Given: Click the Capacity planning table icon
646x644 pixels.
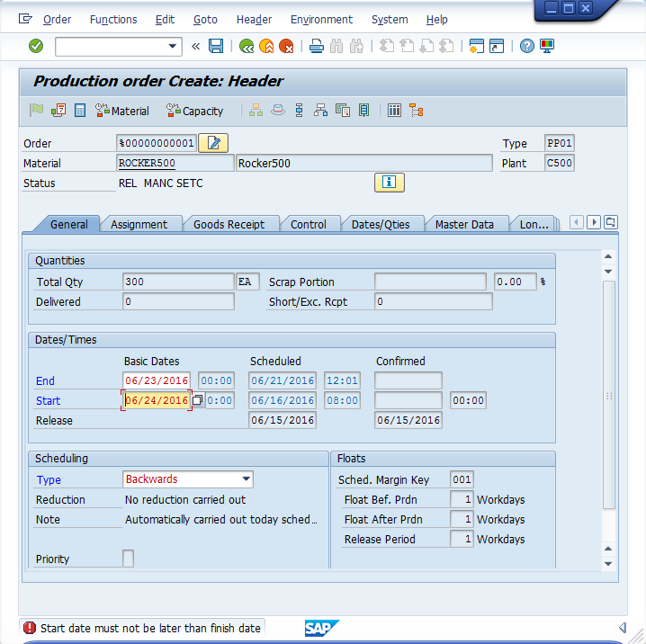Looking at the screenshot, I should click(x=394, y=111).
